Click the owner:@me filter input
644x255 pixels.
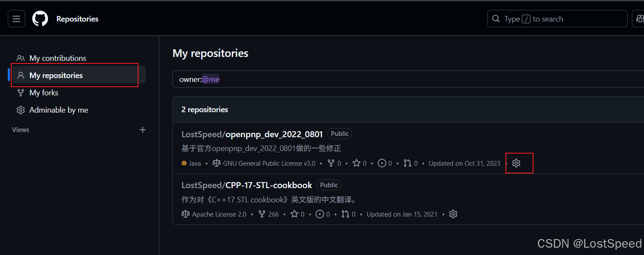coord(408,79)
